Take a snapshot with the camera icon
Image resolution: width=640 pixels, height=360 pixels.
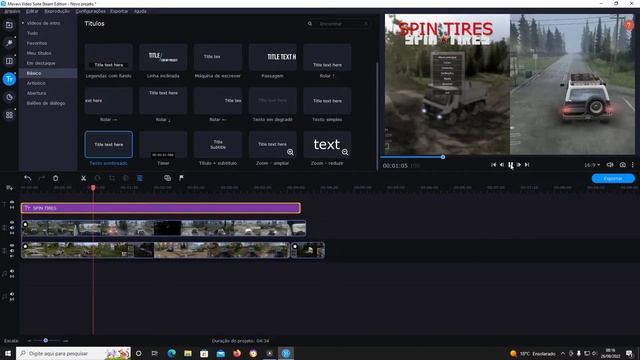(622, 165)
